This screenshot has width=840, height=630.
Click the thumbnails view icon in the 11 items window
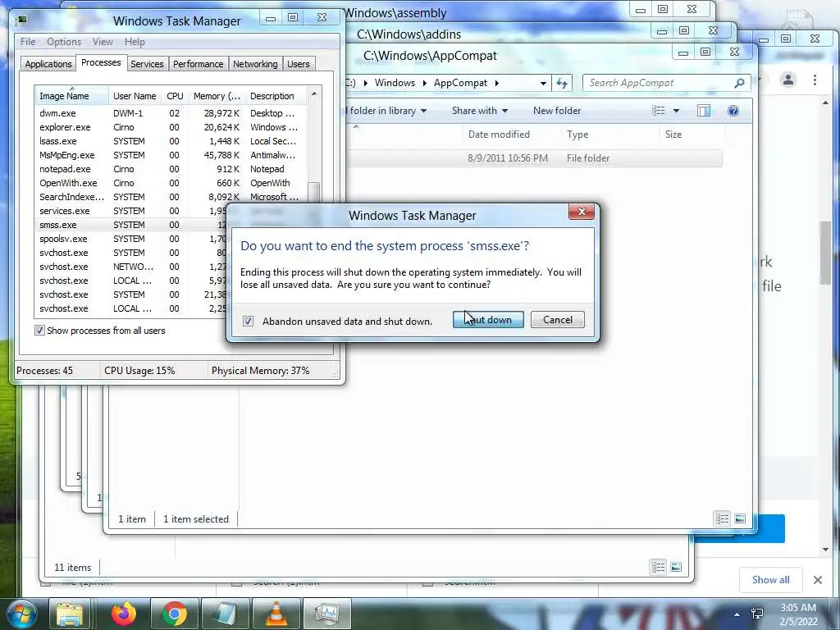[x=676, y=567]
